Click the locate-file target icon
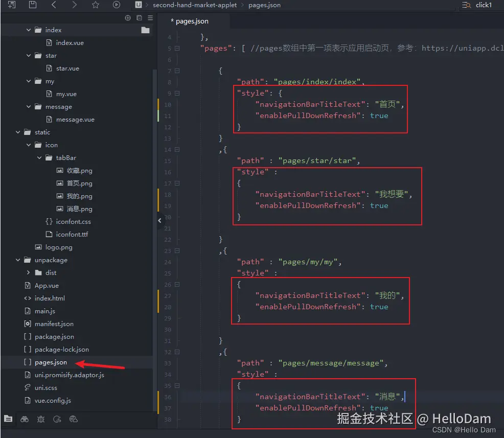The width and height of the screenshot is (504, 438). tap(128, 18)
